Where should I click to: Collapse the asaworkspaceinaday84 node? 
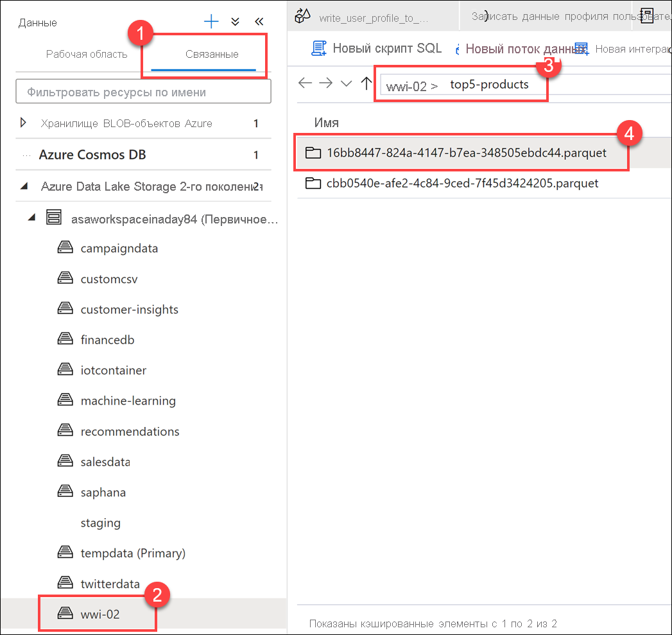pos(31,218)
